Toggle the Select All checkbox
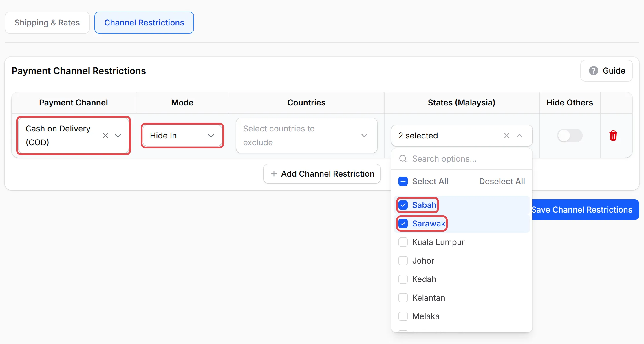Viewport: 644px width, 344px height. pos(403,181)
